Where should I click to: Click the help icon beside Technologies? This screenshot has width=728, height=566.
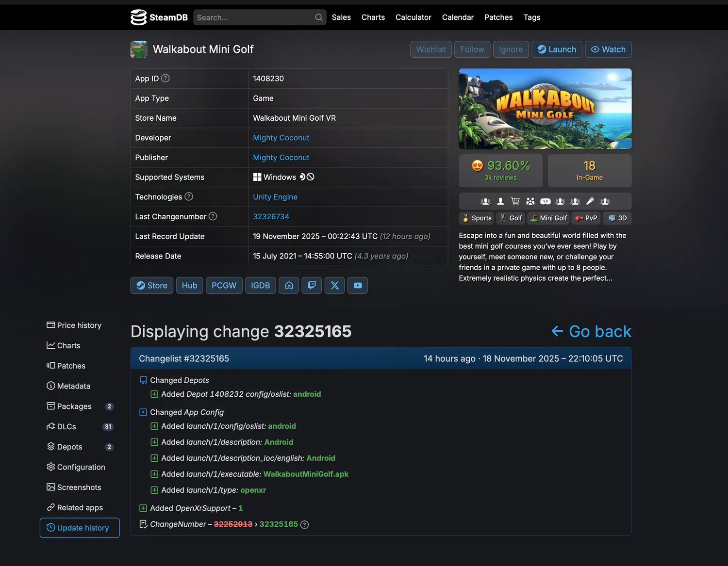tap(189, 196)
